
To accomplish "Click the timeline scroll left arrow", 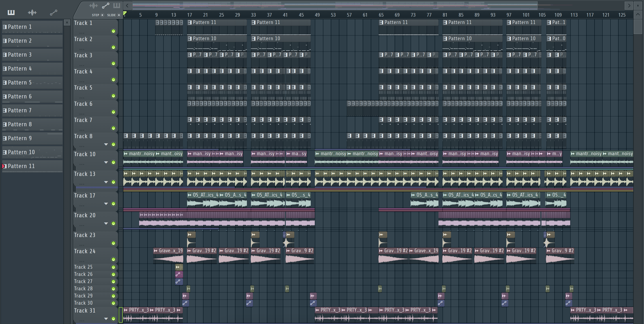I will coord(127,5).
